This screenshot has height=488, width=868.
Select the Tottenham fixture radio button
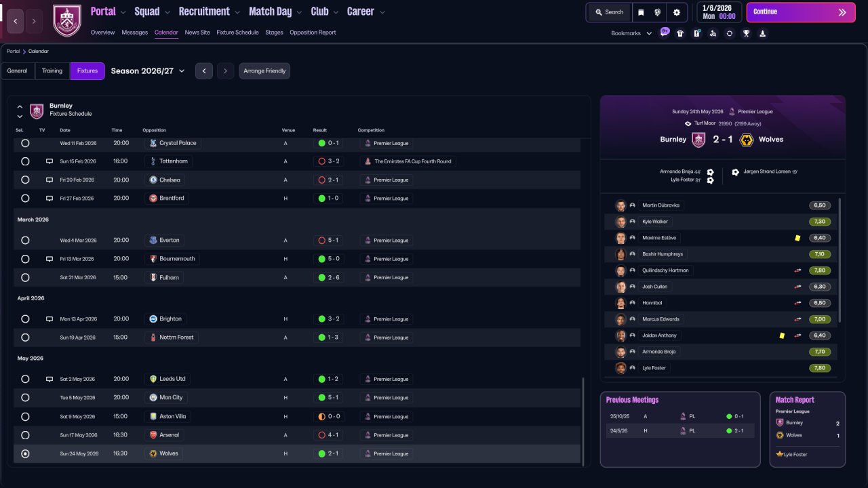click(x=25, y=161)
